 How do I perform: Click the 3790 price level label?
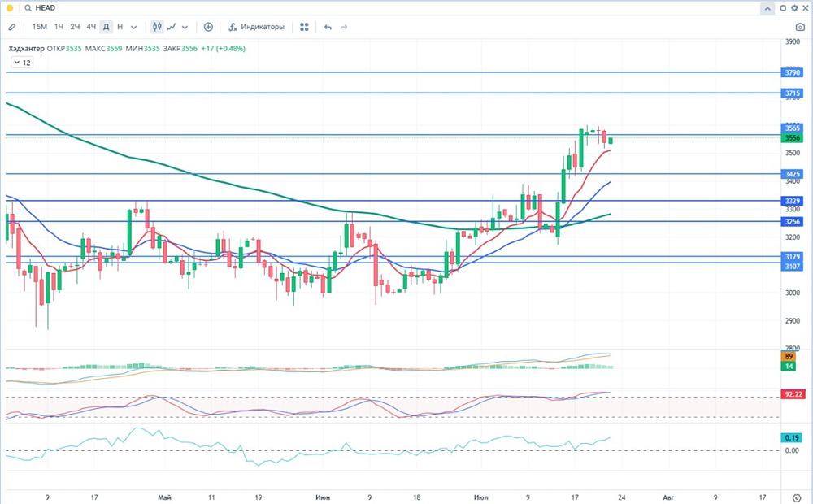pos(792,72)
